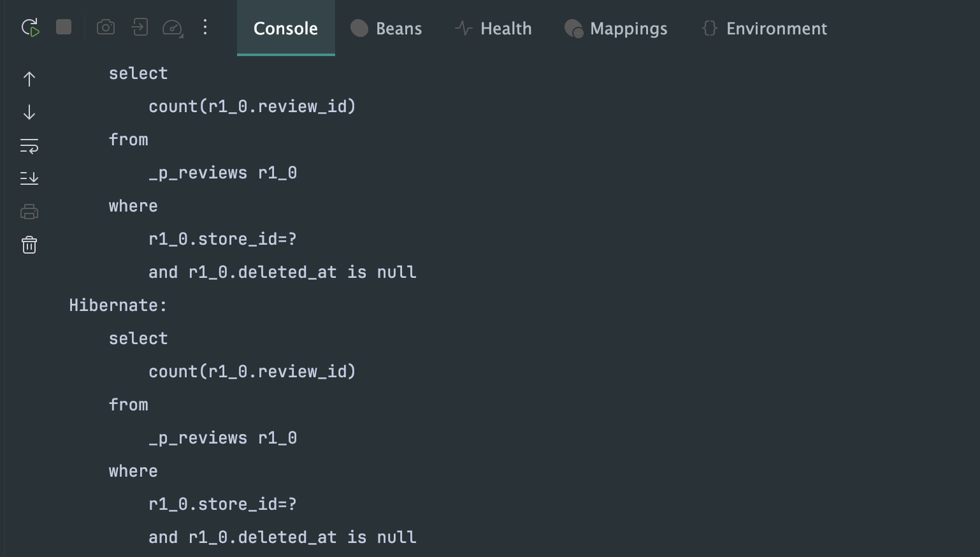The width and height of the screenshot is (980, 557).
Task: Click the 'Hibernate:' log line
Action: tap(118, 305)
